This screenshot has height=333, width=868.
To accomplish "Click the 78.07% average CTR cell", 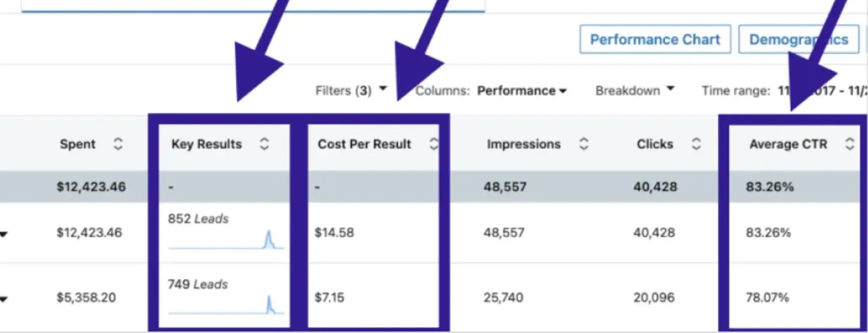I will point(767,297).
